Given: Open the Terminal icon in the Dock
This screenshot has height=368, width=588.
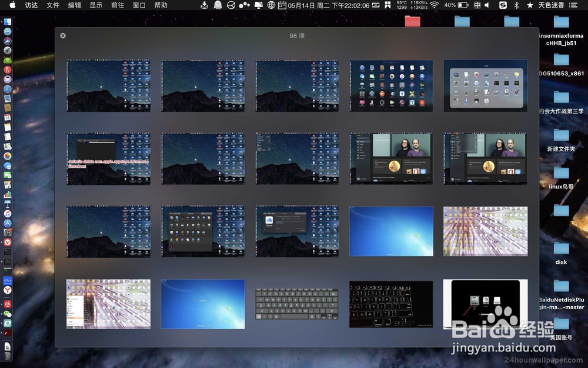Looking at the screenshot, I should coord(8,250).
